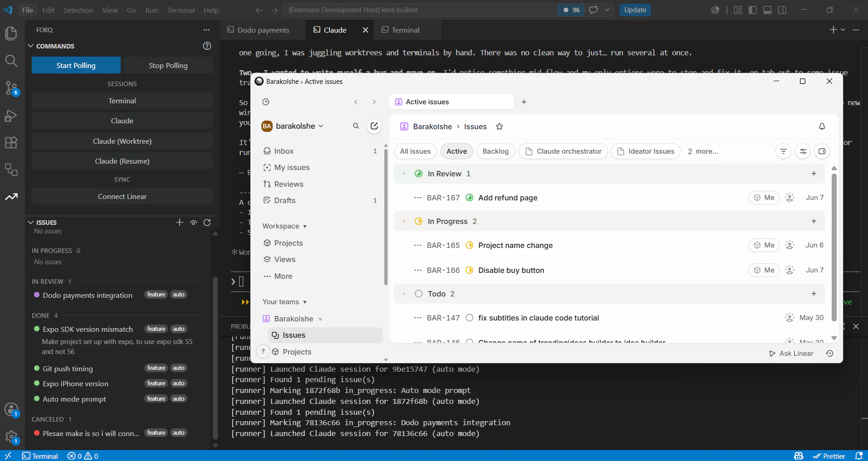Open the barakolshe workspace dropdown

(x=293, y=126)
